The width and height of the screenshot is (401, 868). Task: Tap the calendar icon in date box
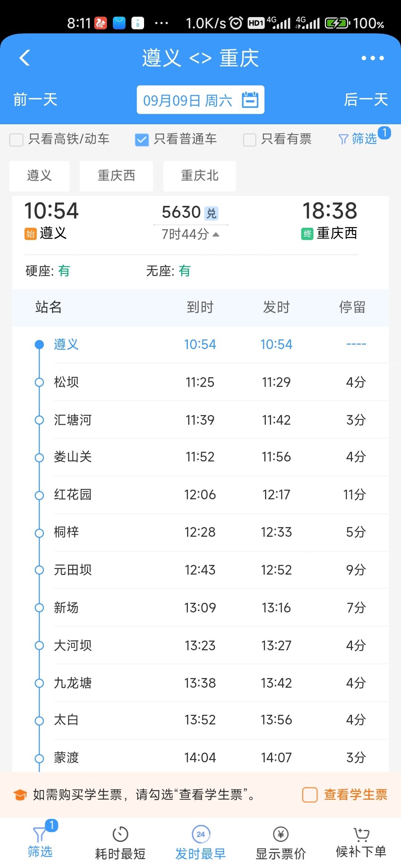(250, 100)
